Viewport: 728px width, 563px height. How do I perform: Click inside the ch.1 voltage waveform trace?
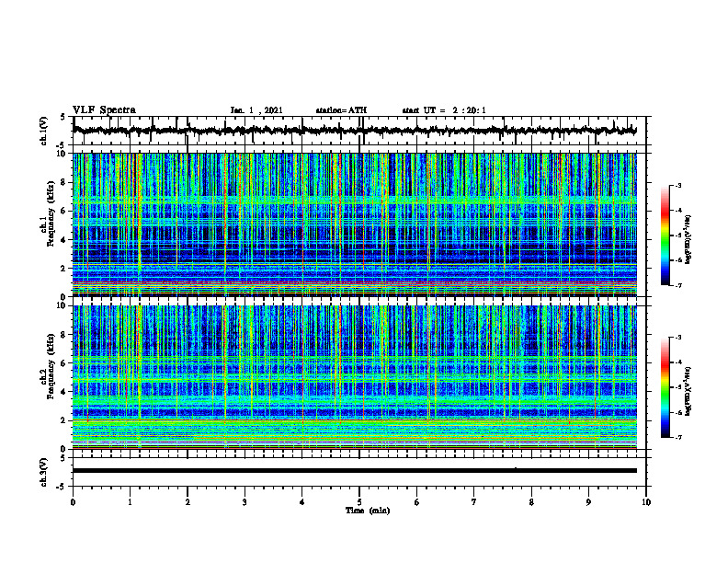pyautogui.click(x=355, y=131)
